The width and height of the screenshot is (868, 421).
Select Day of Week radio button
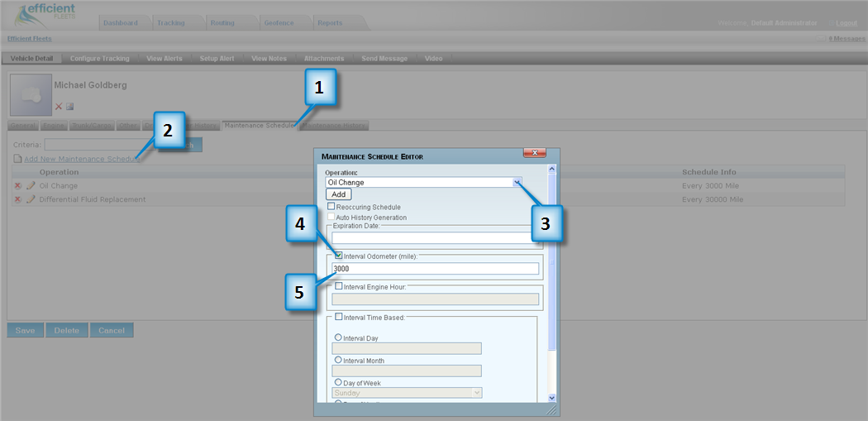click(338, 382)
